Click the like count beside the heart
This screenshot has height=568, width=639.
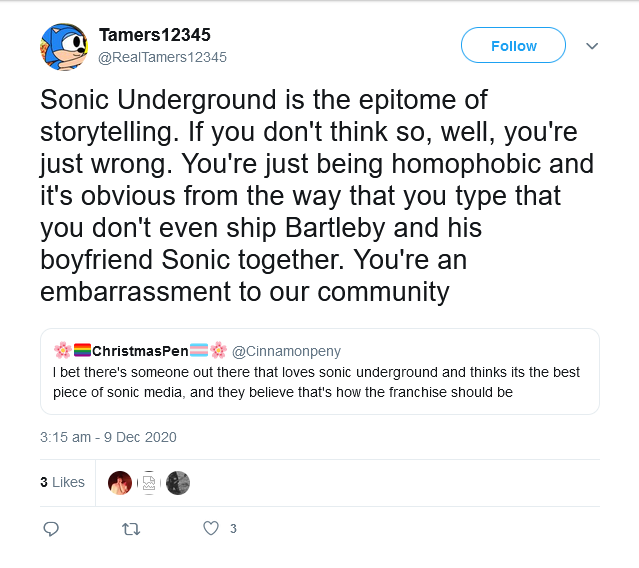[233, 528]
